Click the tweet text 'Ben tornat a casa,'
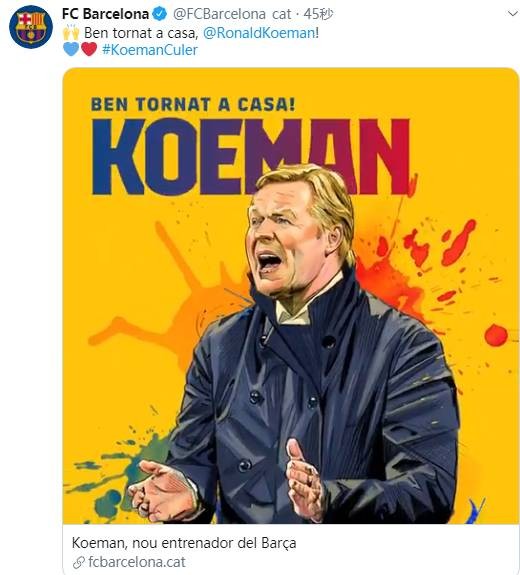Viewport: 520px width, 575px height. pos(141,33)
